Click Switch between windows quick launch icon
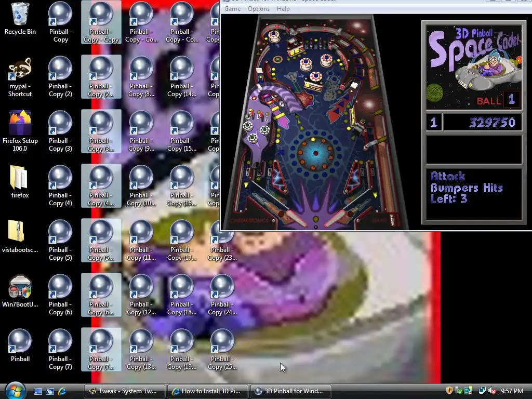Viewport: 532px width, 399px height. point(50,391)
